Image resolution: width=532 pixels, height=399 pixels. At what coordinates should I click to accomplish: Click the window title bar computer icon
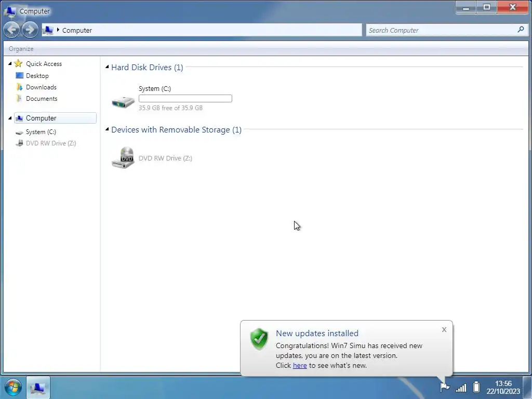click(x=10, y=11)
